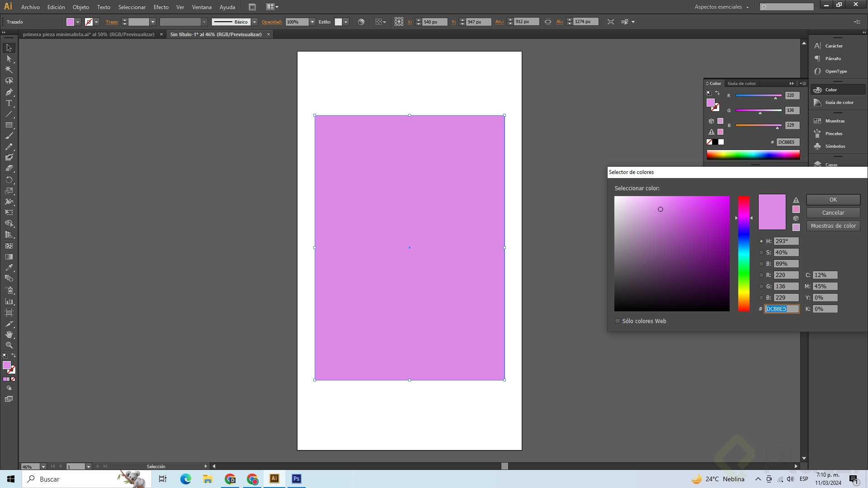
Task: Select the Pen tool
Action: tap(9, 92)
